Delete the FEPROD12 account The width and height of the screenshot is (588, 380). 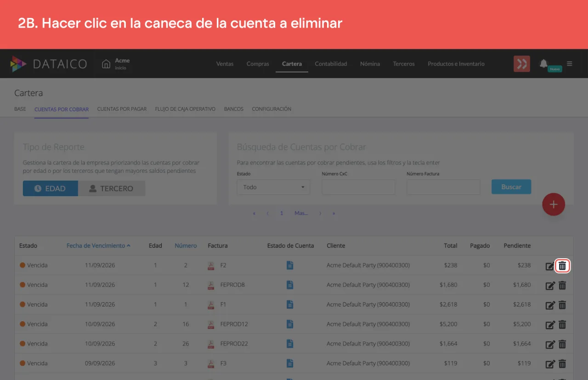562,324
